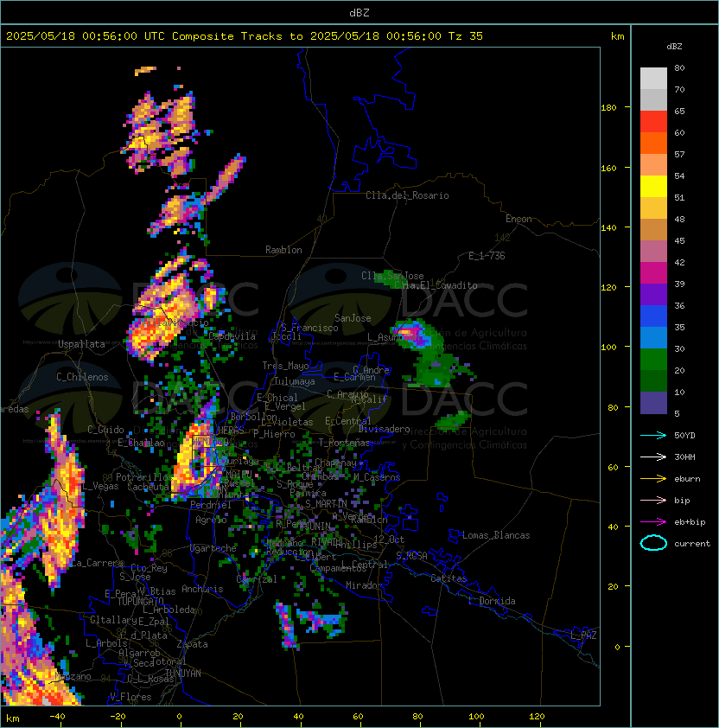Viewport: 719px width, 728px height.
Task: Click the 'Ugarteche' map label
Action: pos(213,548)
